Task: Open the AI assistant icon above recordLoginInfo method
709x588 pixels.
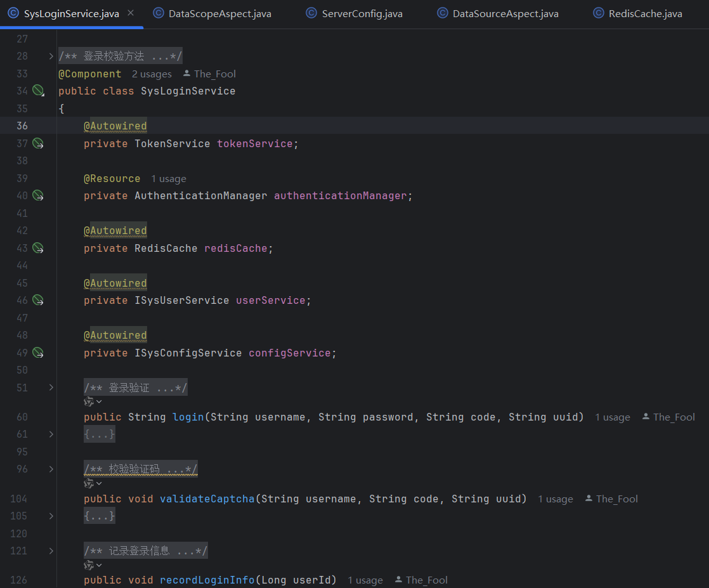Action: pyautogui.click(x=89, y=565)
